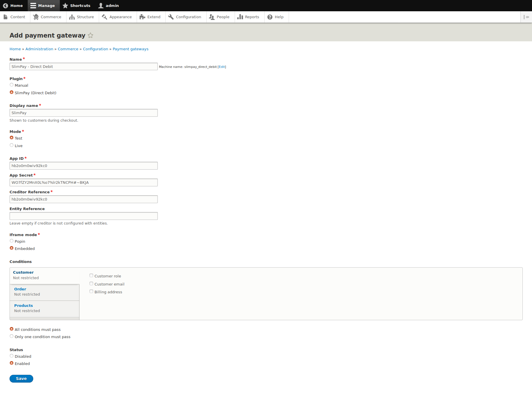Open Extend using the puzzle-piece icon
The image size is (532, 406).
pyautogui.click(x=142, y=17)
